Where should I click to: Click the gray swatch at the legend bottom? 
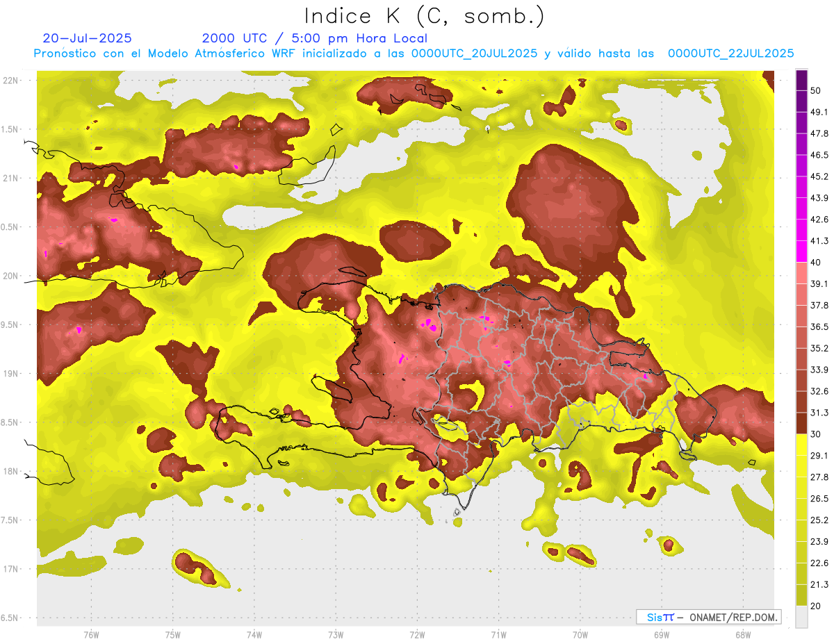(801, 617)
